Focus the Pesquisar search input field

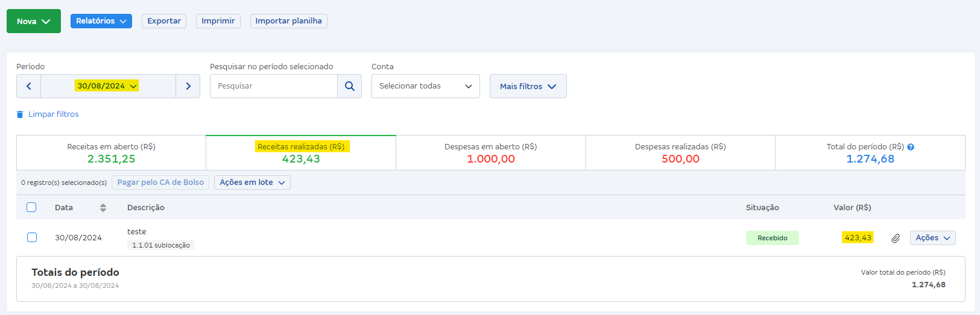tap(274, 86)
